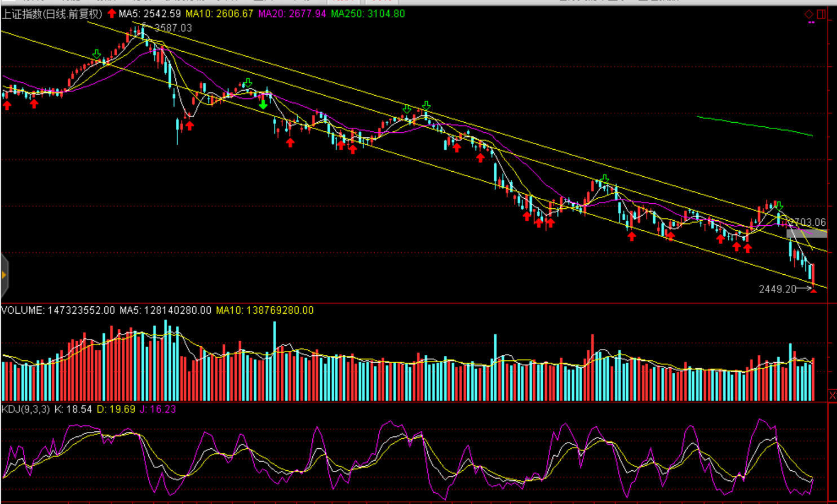This screenshot has width=837, height=504.
Task: Click the green MA250 line segment
Action: (x=754, y=126)
